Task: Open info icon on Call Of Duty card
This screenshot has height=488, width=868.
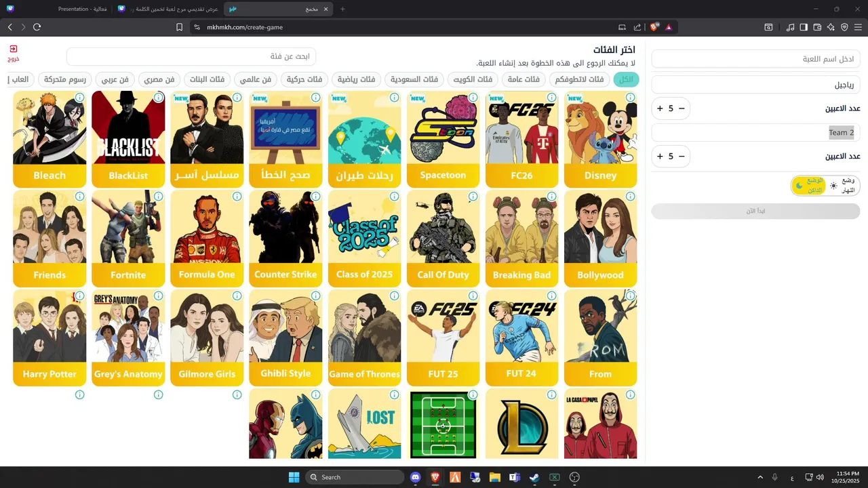Action: 473,197
